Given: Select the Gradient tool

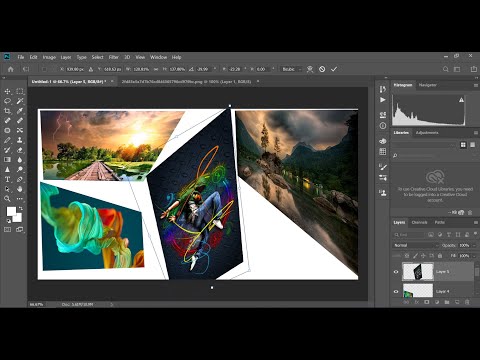Looking at the screenshot, I should pyautogui.click(x=7, y=159).
